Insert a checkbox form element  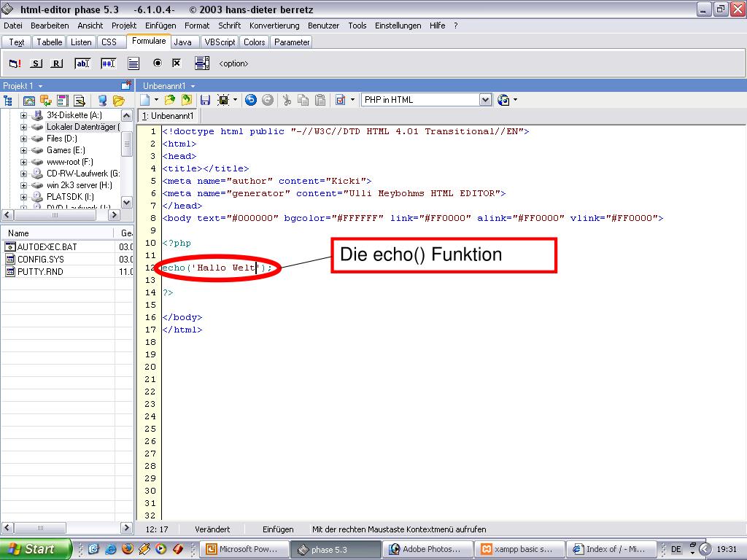point(177,63)
